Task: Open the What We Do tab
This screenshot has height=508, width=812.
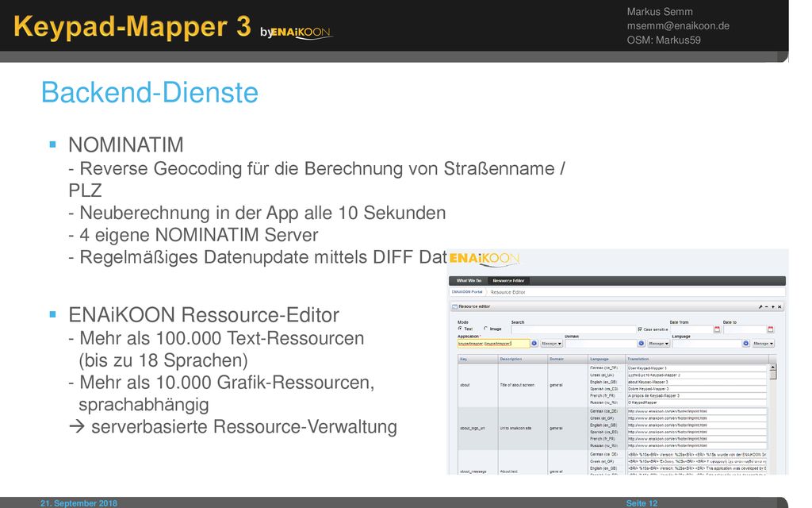Action: [x=469, y=281]
